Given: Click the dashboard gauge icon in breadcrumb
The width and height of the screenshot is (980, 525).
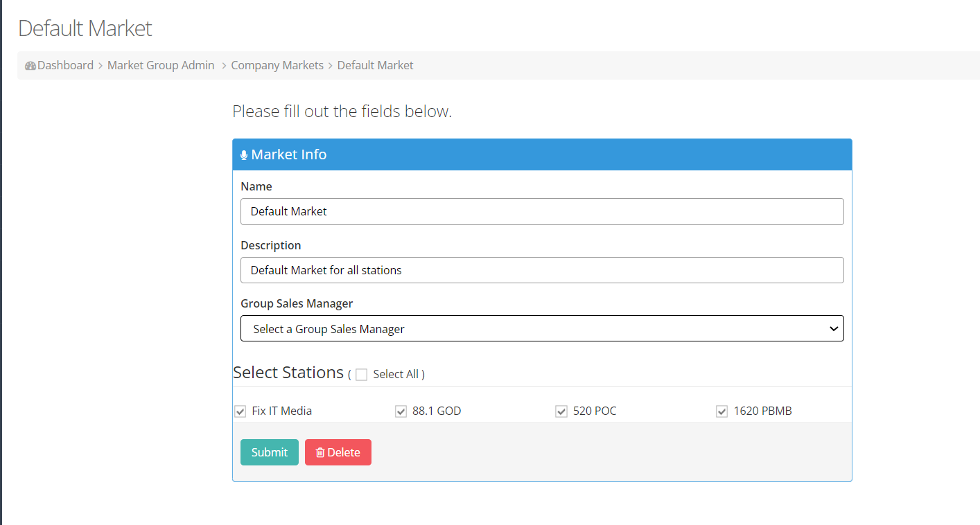Looking at the screenshot, I should point(30,66).
